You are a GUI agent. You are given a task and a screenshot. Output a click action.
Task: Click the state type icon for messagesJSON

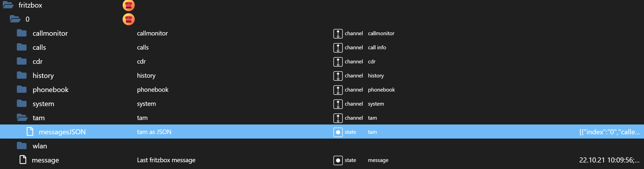click(x=338, y=132)
